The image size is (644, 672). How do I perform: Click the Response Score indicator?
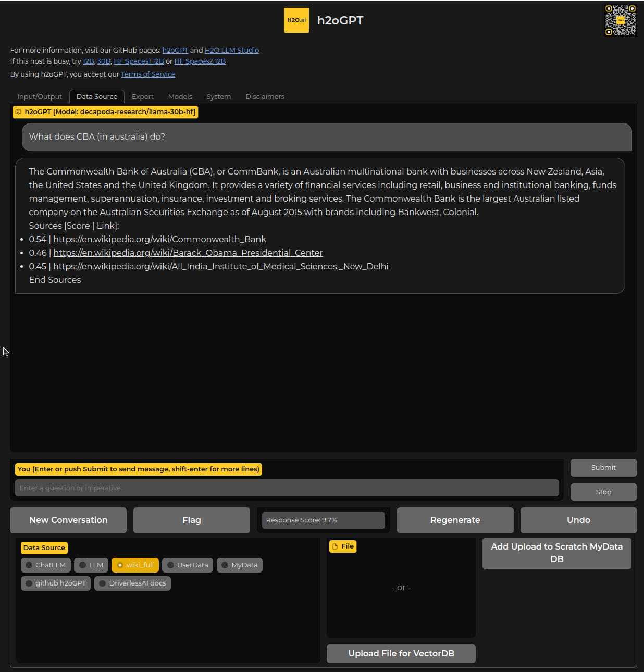click(323, 520)
